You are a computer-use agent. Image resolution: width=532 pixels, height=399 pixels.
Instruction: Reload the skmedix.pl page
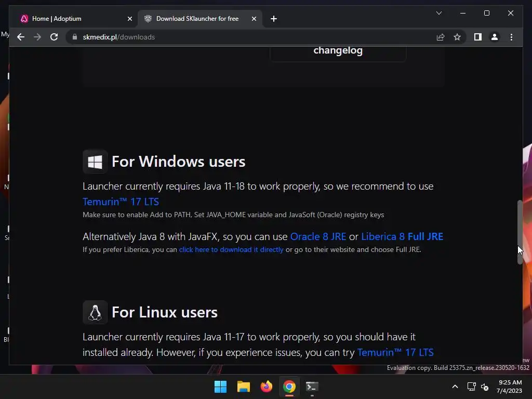(x=54, y=37)
